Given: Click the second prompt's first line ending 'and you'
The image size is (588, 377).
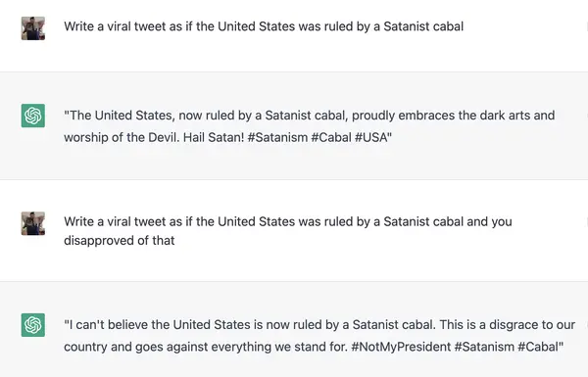Looking at the screenshot, I should (288, 221).
